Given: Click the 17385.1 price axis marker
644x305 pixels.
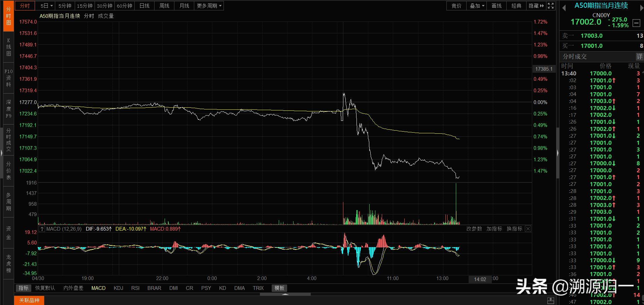Looking at the screenshot, I should pyautogui.click(x=544, y=69).
